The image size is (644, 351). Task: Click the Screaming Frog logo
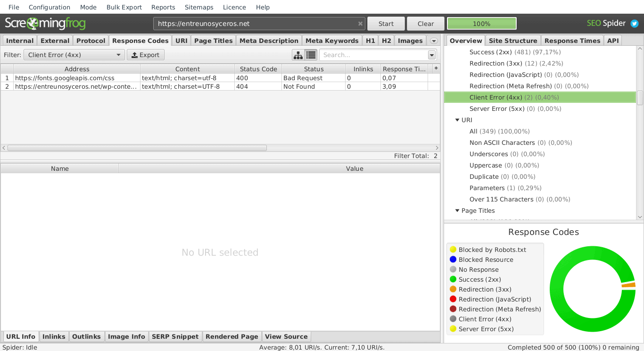pyautogui.click(x=45, y=23)
